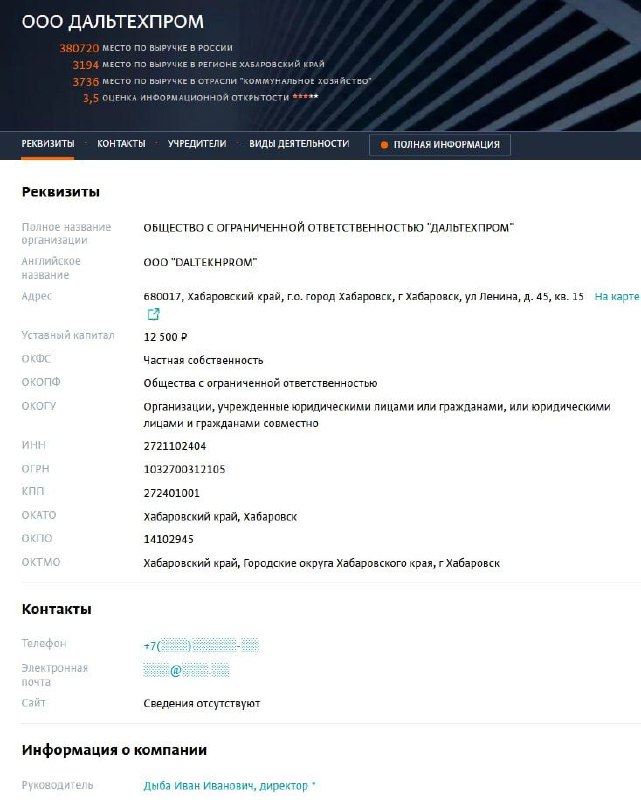This screenshot has width=641, height=800.
Task: Click the Полная информация button
Action: point(440,145)
